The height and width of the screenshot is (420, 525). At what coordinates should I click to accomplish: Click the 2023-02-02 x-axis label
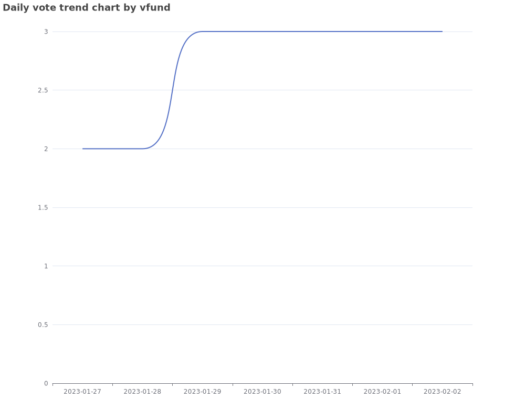coord(442,392)
